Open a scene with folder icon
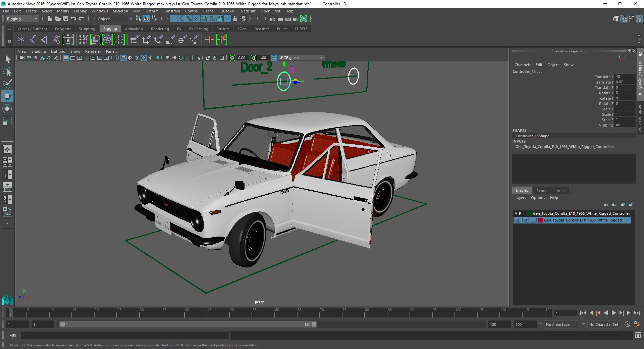This screenshot has width=644, height=349. click(x=58, y=19)
